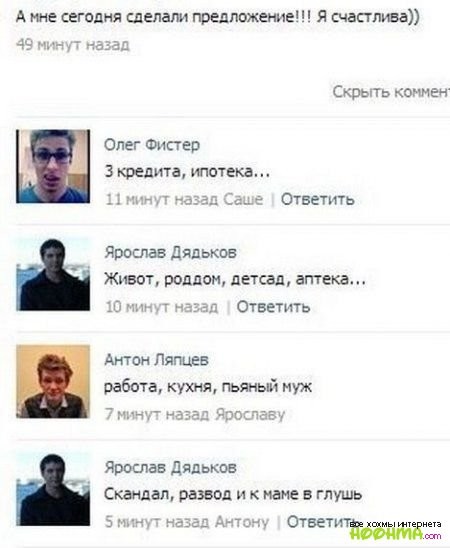Open the Олег Фистер profile name
The width and height of the screenshot is (450, 548).
pos(152,145)
